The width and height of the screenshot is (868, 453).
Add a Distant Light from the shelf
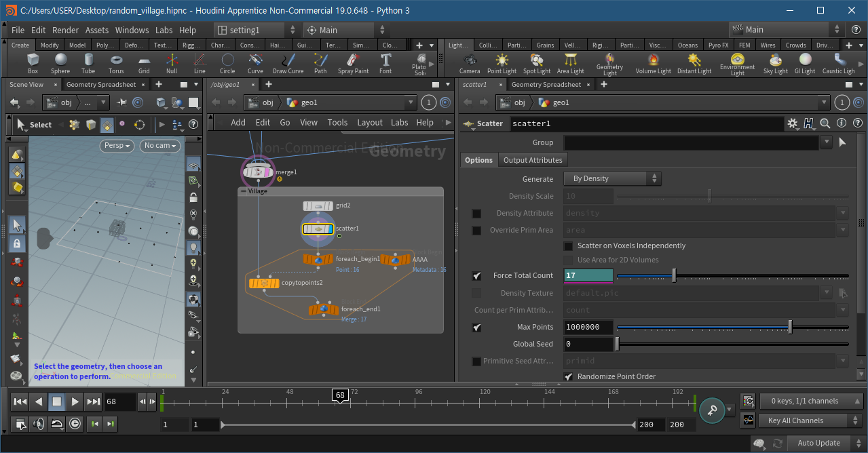tap(694, 64)
